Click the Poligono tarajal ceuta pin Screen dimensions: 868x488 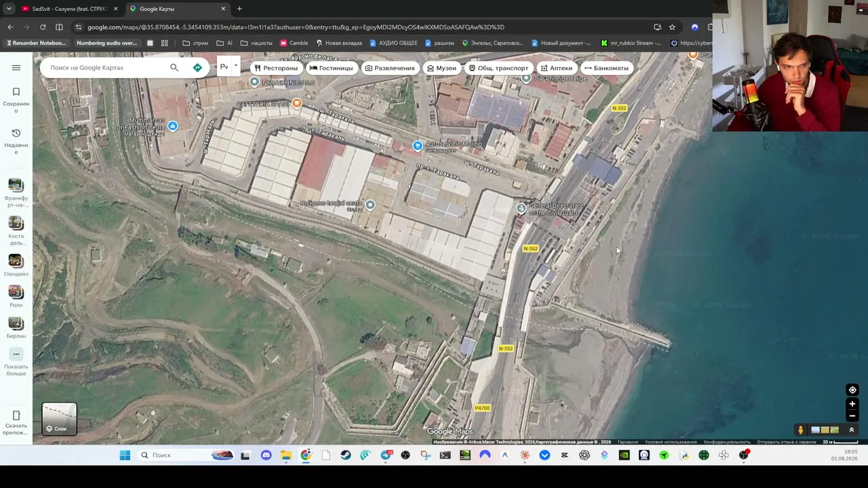click(370, 205)
